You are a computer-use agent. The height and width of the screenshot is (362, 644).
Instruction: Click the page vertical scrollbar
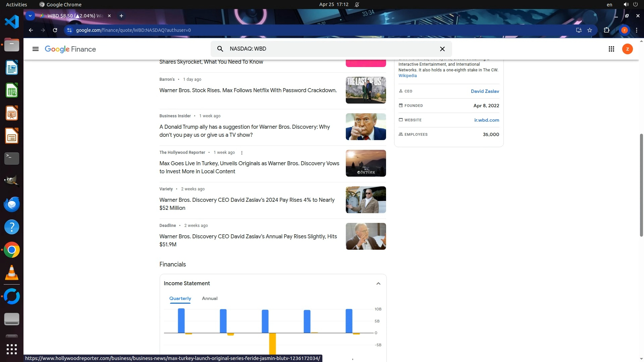[641, 185]
